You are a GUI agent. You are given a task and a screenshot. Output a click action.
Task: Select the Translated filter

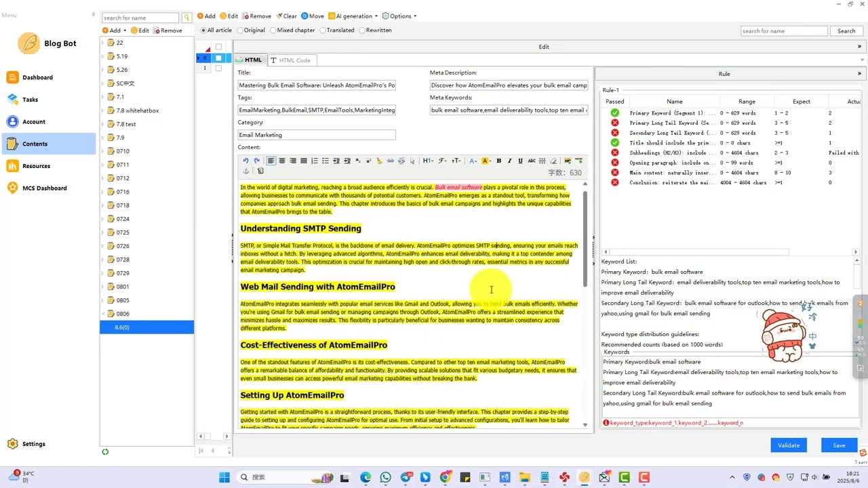pyautogui.click(x=323, y=30)
